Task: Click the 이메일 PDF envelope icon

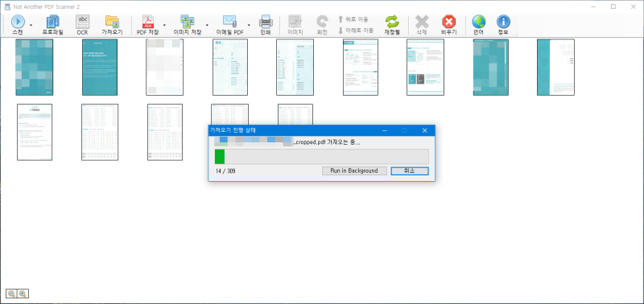Action: coord(229,21)
